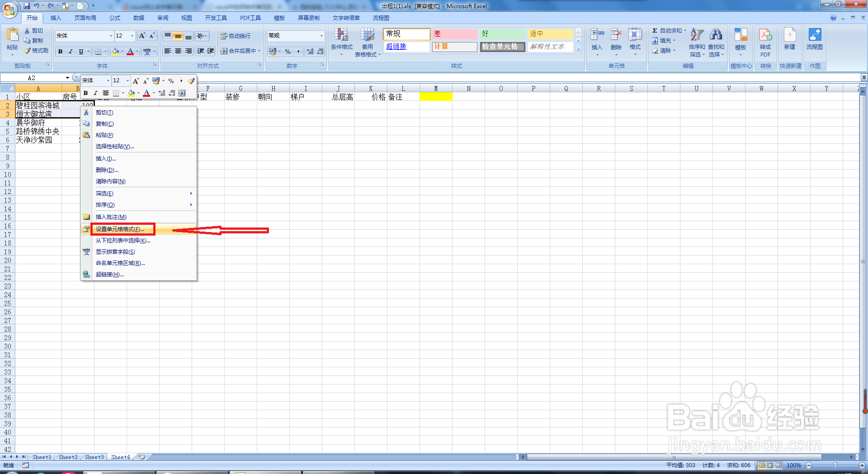The width and height of the screenshot is (868, 474).
Task: Click the Decrease Indent icon in ribbon
Action: coord(200,51)
